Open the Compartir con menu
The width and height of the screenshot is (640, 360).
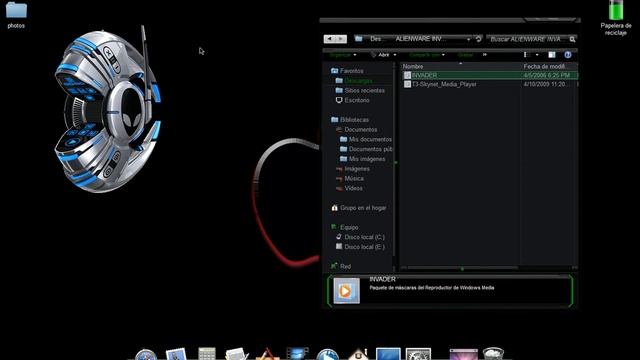pyautogui.click(x=427, y=55)
